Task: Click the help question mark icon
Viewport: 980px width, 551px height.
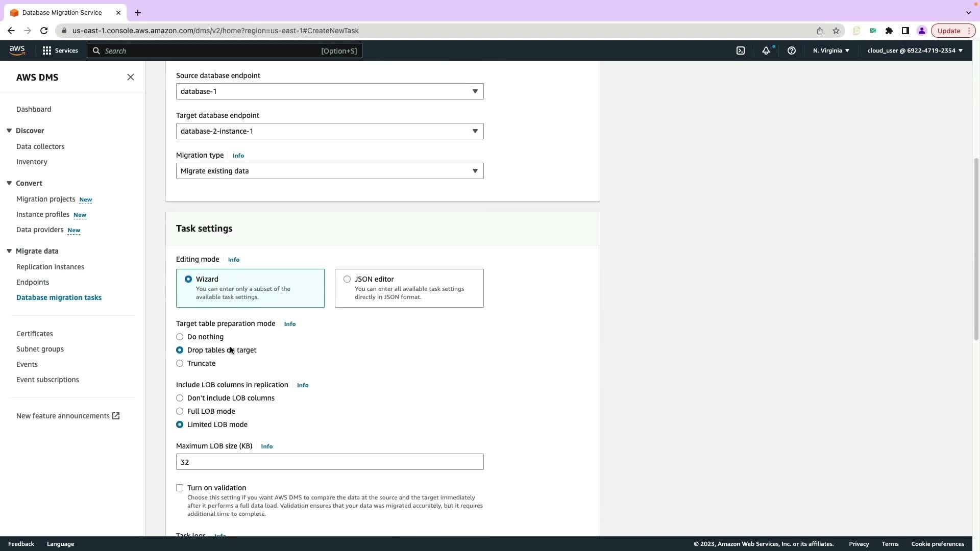Action: coord(792,51)
